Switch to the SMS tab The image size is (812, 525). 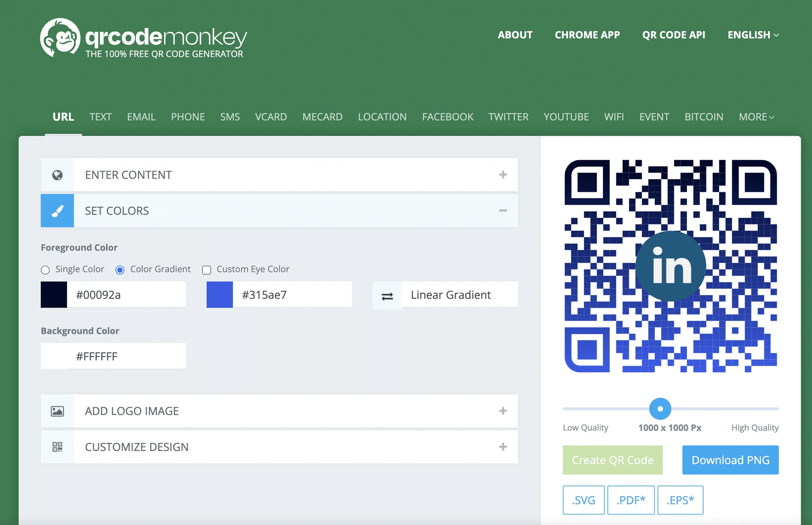(x=230, y=117)
